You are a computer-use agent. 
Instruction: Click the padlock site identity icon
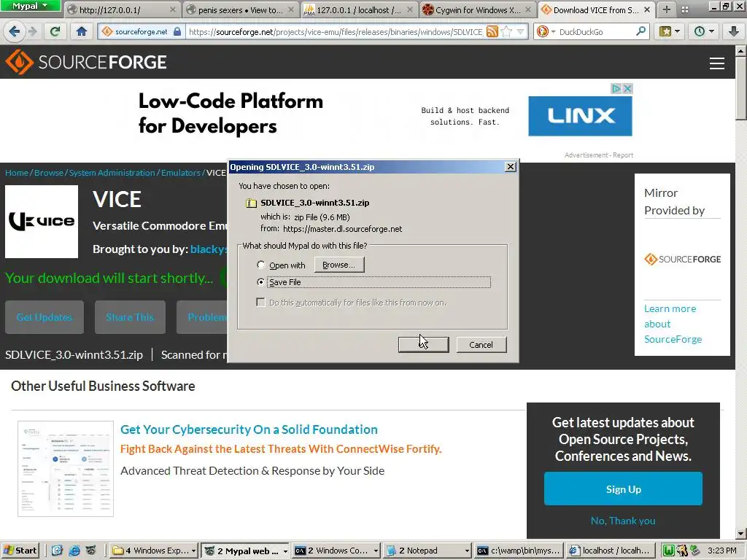(177, 32)
